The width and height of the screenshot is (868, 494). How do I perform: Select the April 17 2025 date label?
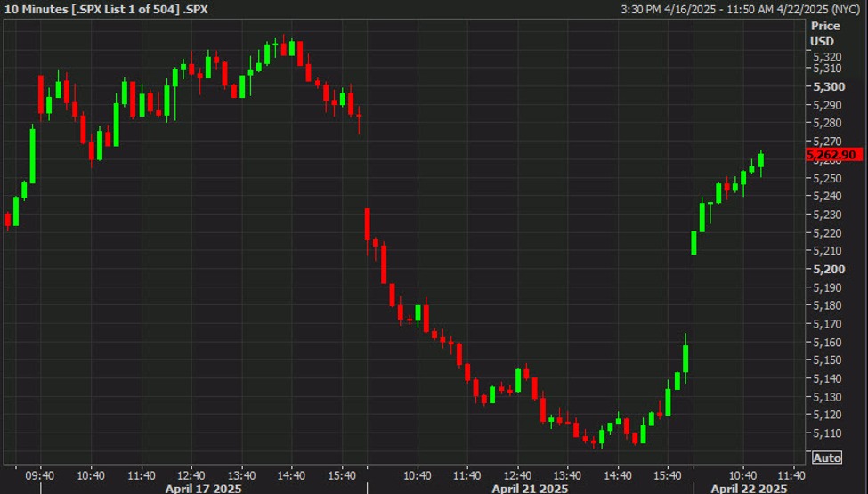coord(202,488)
